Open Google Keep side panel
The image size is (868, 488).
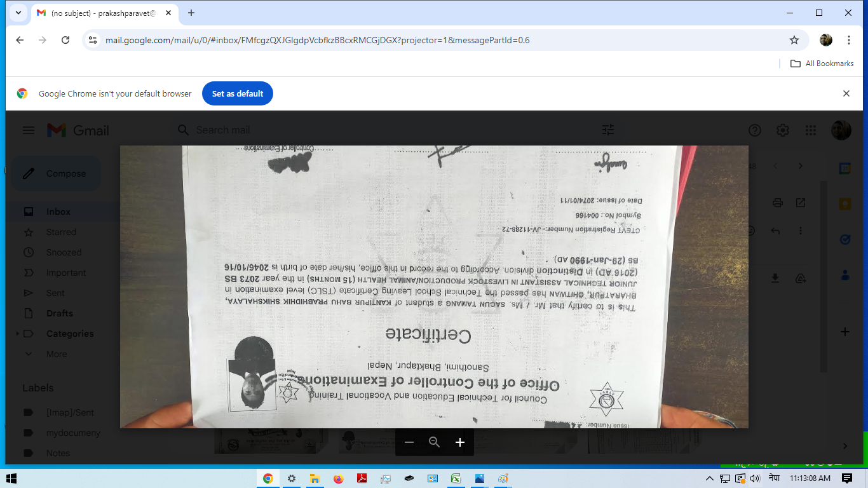[844, 204]
